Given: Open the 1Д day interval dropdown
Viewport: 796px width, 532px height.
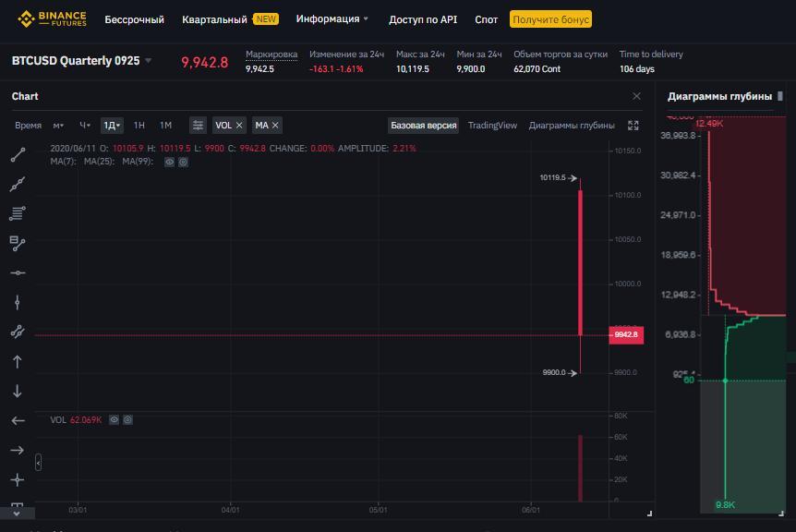Looking at the screenshot, I should [x=112, y=126].
